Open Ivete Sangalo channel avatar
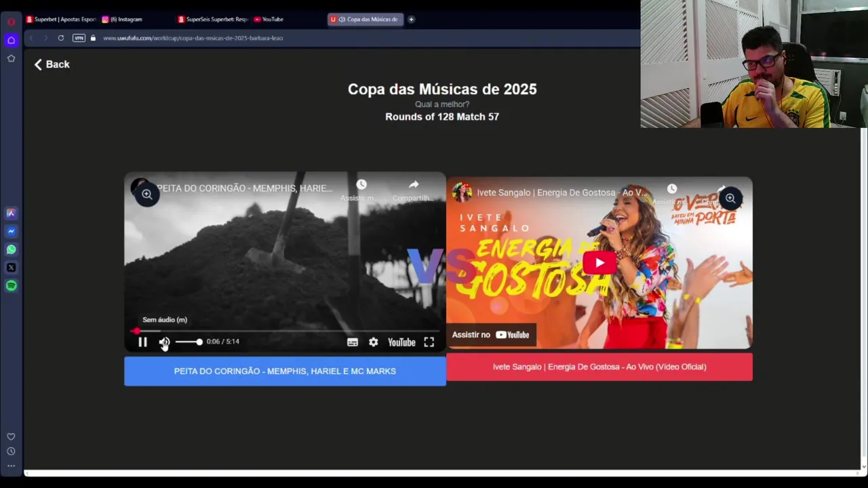The width and height of the screenshot is (868, 488). pyautogui.click(x=462, y=192)
